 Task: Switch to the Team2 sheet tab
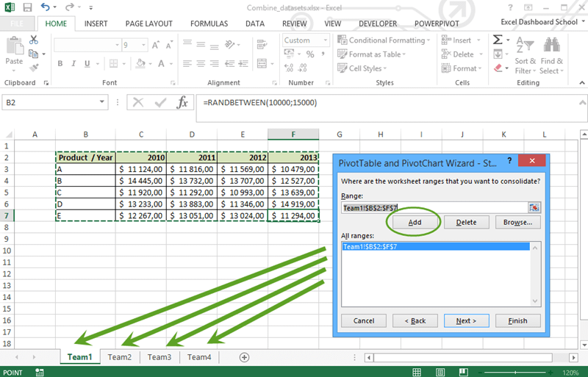[120, 357]
